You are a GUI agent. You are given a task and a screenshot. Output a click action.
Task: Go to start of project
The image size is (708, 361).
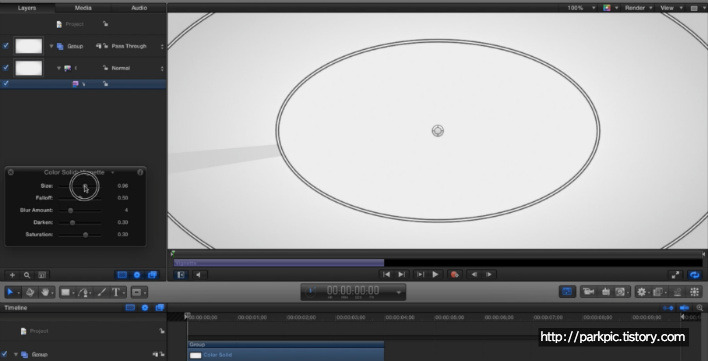point(387,274)
